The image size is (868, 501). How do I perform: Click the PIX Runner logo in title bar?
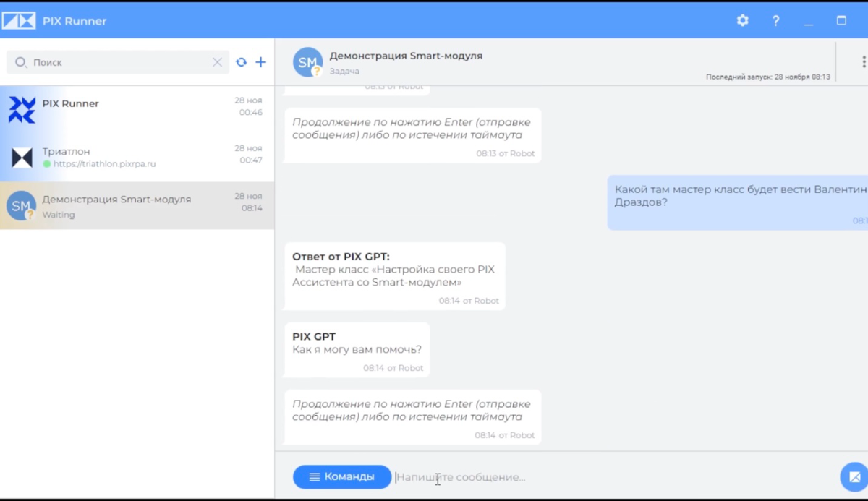point(18,21)
